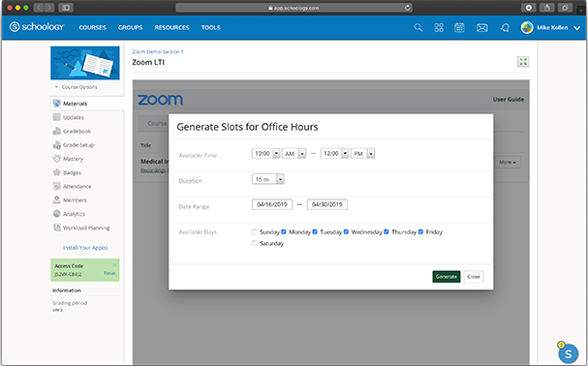This screenshot has height=366, width=588.
Task: Click the Analytics sidebar icon
Action: pos(56,214)
